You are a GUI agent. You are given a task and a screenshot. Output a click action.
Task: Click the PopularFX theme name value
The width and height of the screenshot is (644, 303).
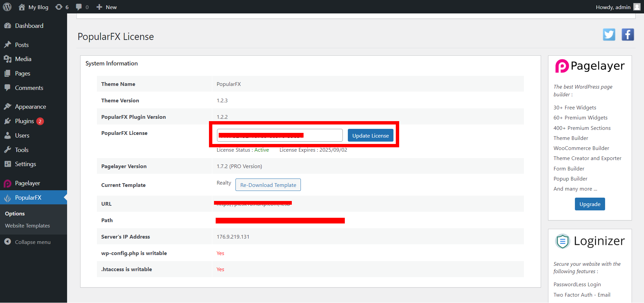tap(229, 84)
